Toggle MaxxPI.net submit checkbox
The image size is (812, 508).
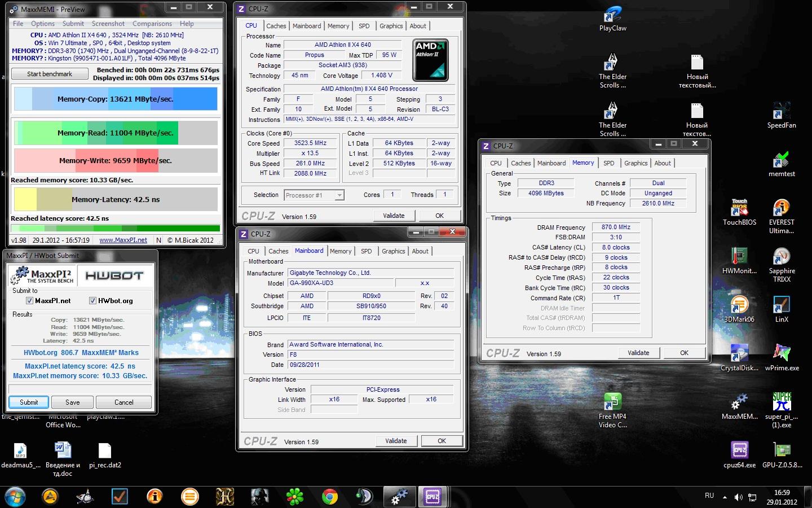pos(29,300)
